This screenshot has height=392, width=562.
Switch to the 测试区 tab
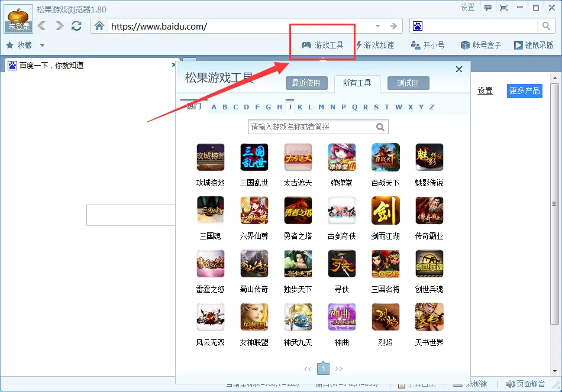pyautogui.click(x=408, y=83)
